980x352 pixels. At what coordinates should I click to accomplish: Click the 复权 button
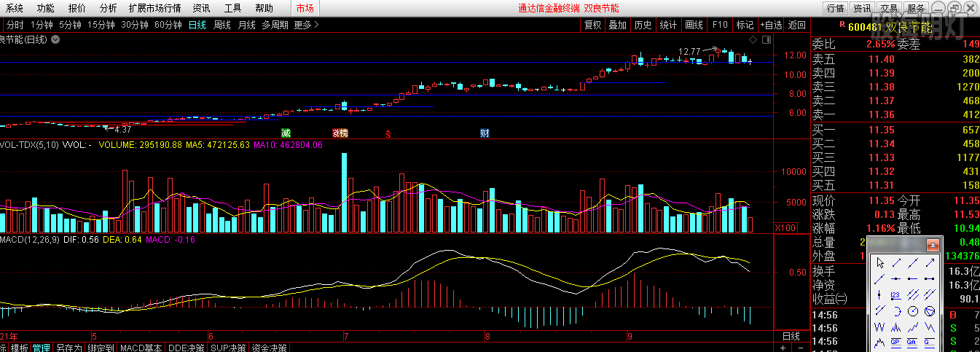[593, 25]
